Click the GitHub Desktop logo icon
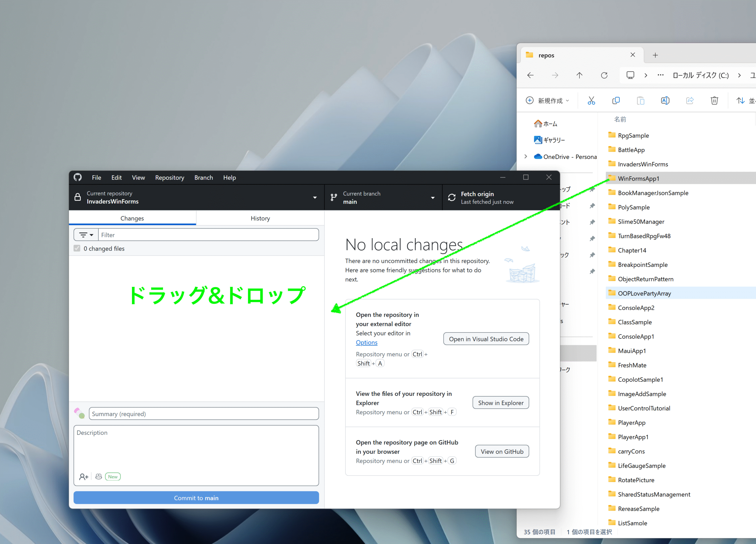The image size is (756, 544). tap(78, 177)
